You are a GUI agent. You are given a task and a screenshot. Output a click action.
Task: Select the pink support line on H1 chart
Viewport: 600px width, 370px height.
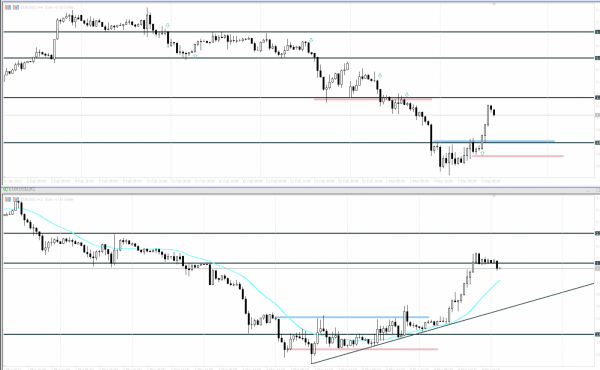pyautogui.click(x=364, y=349)
